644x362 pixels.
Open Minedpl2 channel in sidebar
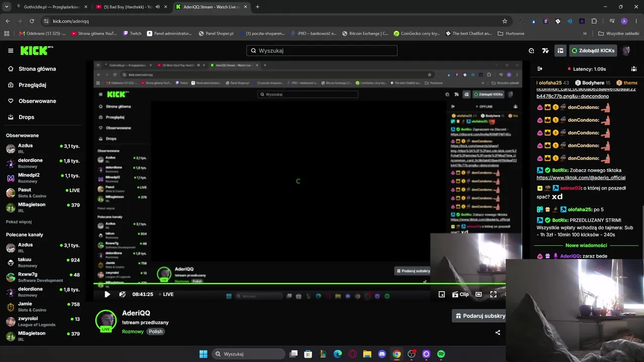pyautogui.click(x=43, y=178)
